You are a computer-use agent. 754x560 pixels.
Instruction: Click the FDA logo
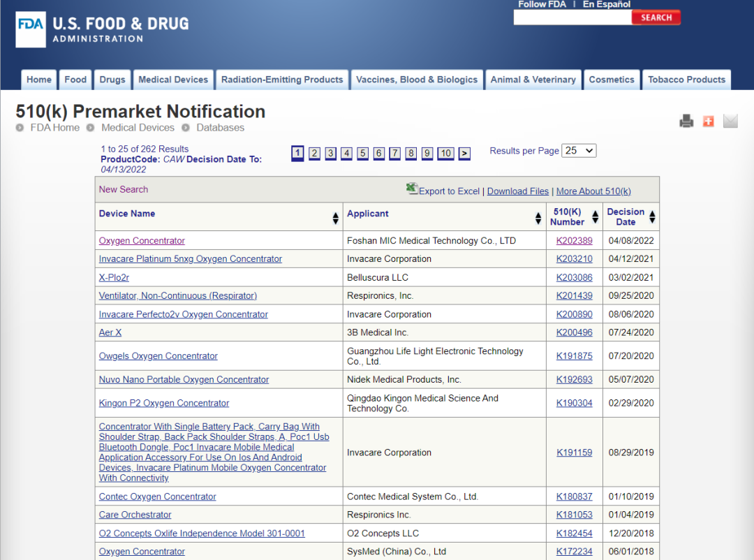31,29
